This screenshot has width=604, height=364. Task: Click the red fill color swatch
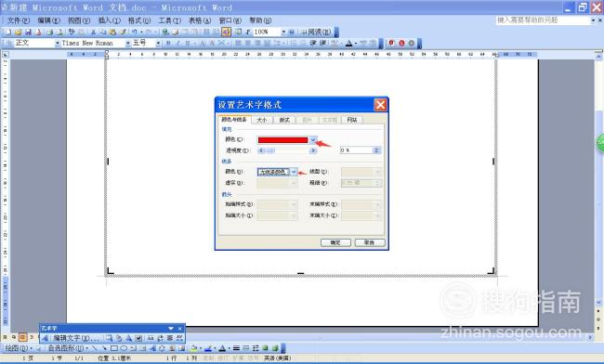point(283,140)
